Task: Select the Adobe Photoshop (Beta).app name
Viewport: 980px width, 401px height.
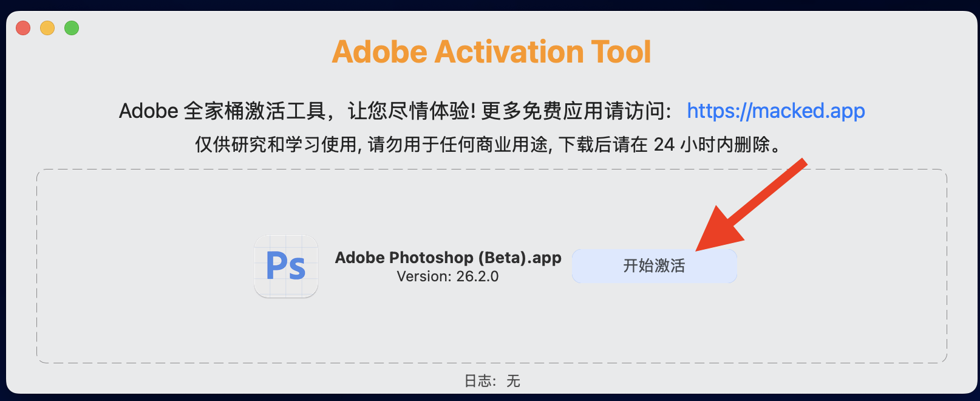Action: [448, 258]
